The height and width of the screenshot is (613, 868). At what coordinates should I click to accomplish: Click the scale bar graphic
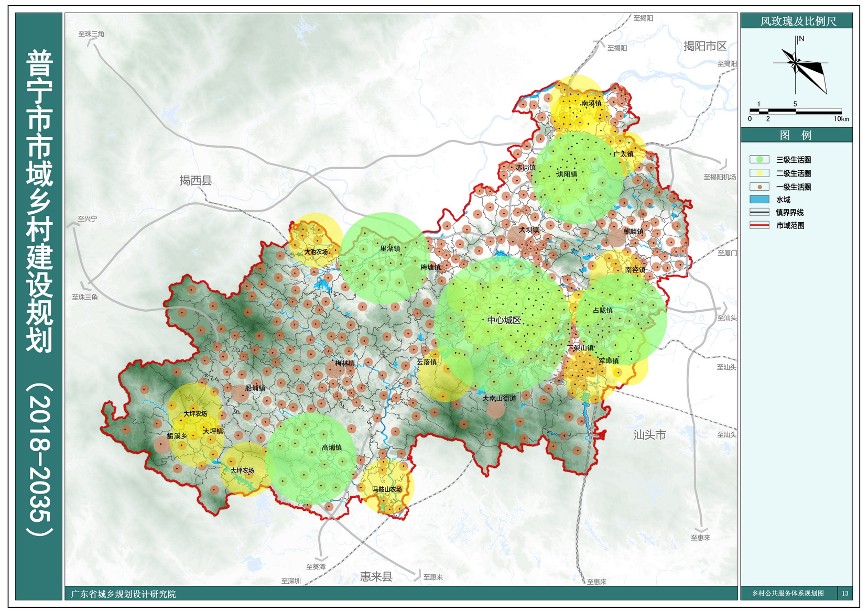click(795, 111)
